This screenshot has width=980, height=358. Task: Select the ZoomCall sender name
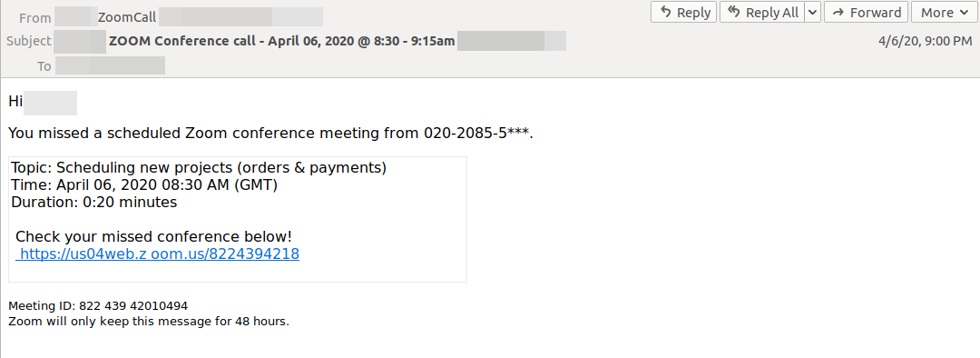(x=127, y=17)
